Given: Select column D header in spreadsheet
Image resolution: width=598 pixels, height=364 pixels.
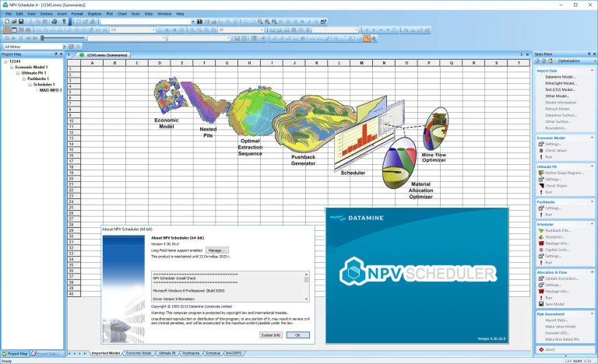Looking at the screenshot, I should point(160,63).
